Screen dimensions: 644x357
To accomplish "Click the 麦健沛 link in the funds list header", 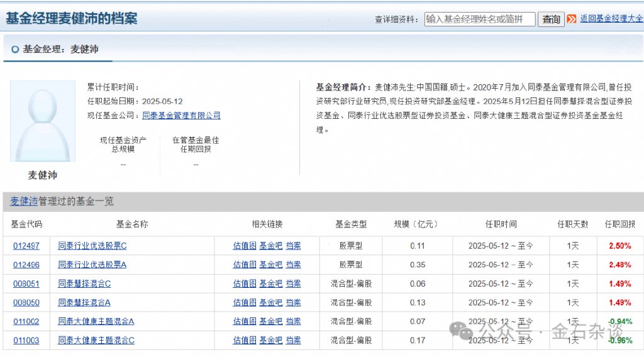I will (24, 201).
